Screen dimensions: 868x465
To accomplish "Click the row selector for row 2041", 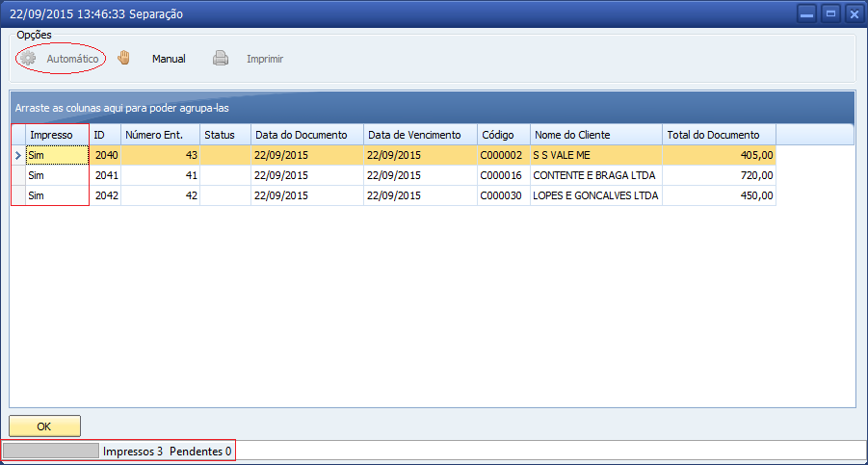I will coord(18,175).
